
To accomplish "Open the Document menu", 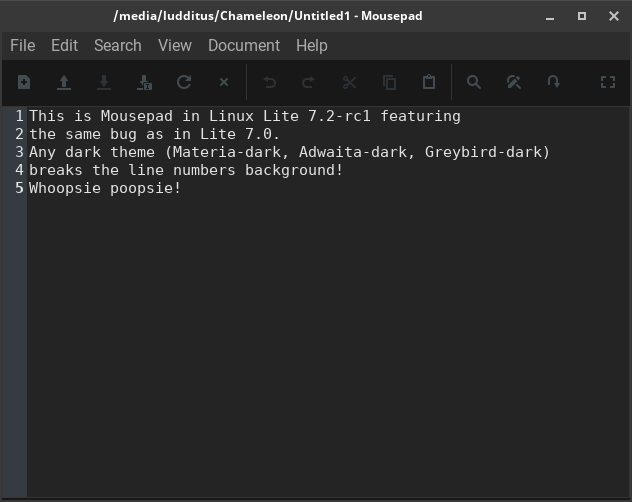I will [243, 46].
